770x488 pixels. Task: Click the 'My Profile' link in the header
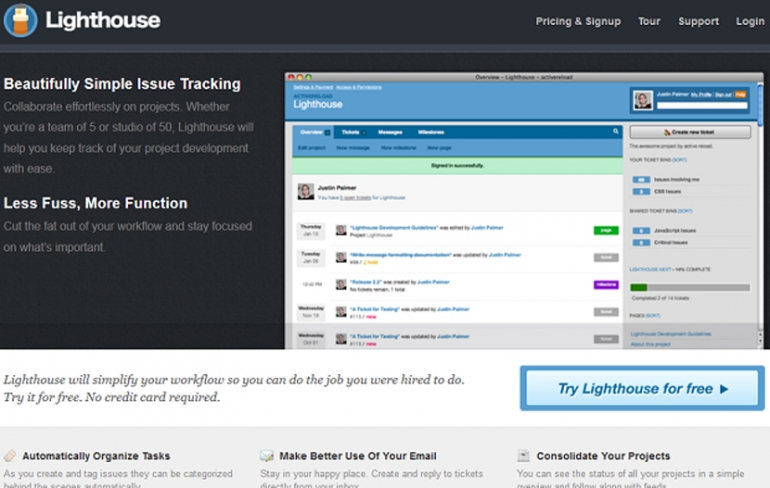click(701, 94)
